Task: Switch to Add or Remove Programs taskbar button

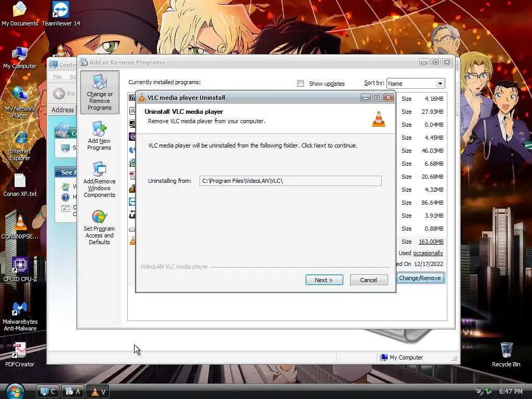Action: pyautogui.click(x=73, y=392)
